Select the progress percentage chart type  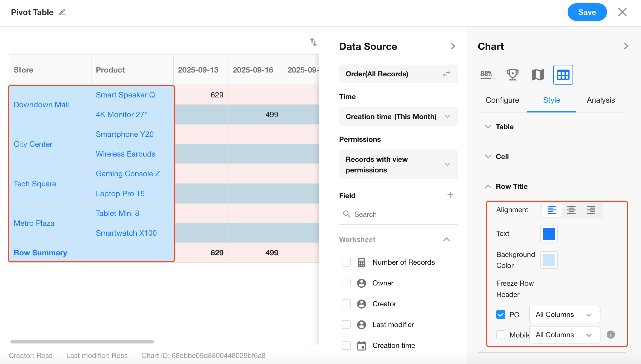[x=487, y=74]
